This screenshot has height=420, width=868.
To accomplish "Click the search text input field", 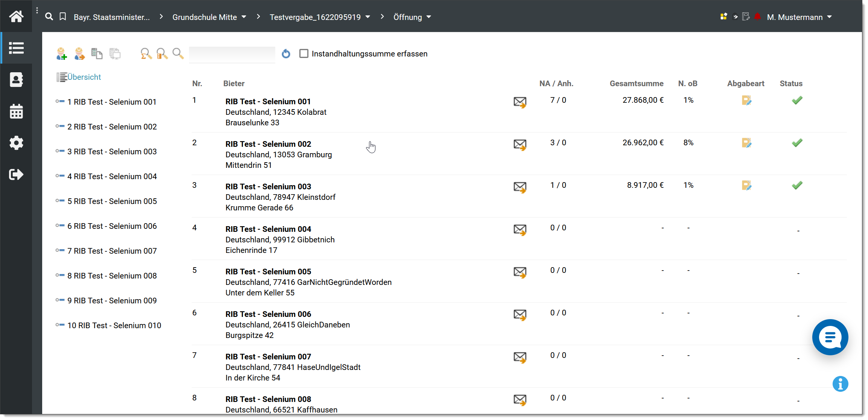I will pyautogui.click(x=232, y=54).
